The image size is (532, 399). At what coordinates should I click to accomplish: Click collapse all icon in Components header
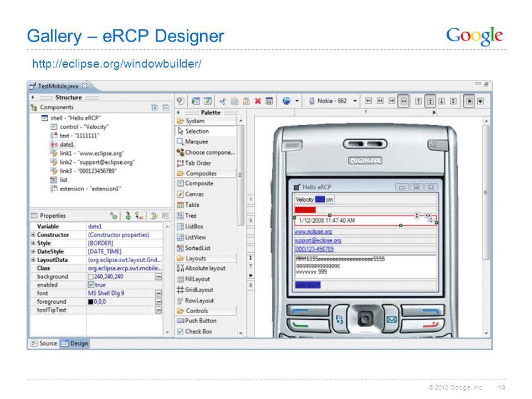(166, 108)
